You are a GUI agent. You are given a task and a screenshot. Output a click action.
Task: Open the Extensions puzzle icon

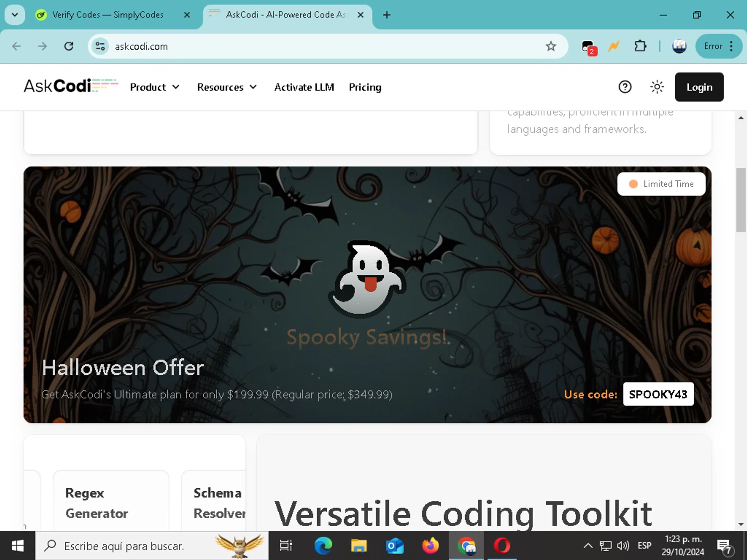coord(640,46)
